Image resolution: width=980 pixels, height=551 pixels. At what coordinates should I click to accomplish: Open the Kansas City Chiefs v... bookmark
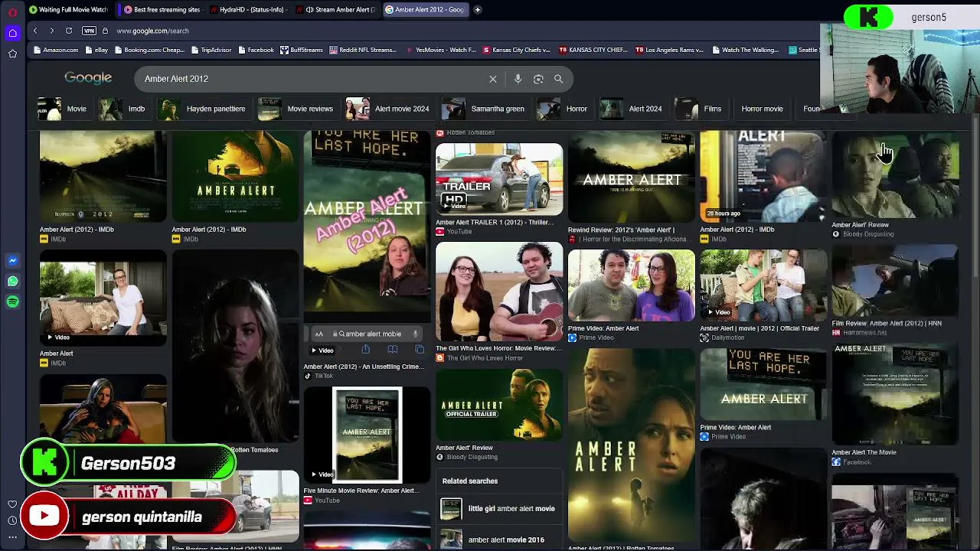pos(517,51)
